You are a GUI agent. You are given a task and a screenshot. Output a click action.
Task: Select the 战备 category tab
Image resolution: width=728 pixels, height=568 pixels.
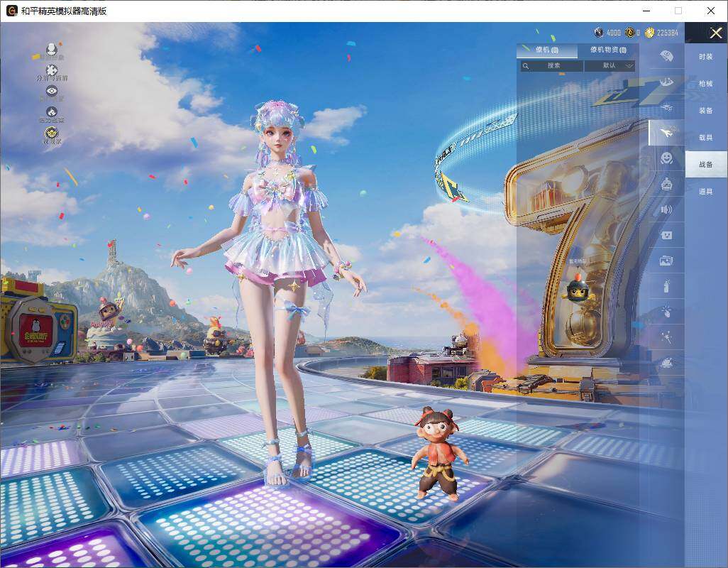click(706, 165)
